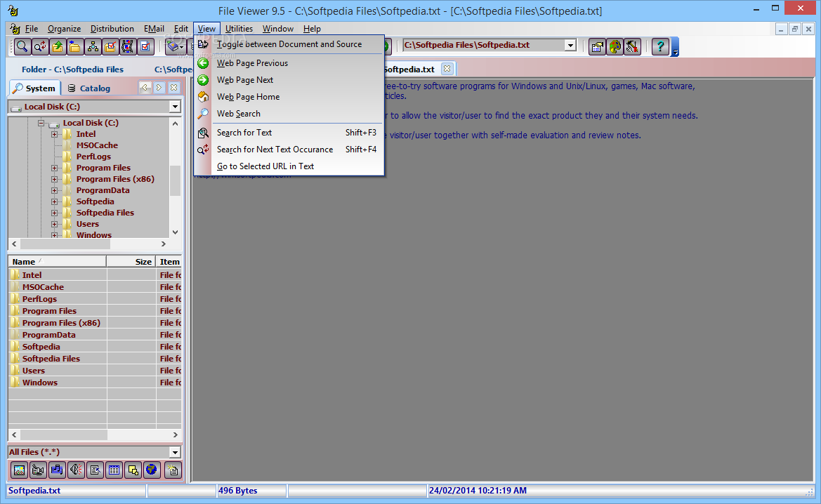Click the video camera filter icon

pos(38,470)
